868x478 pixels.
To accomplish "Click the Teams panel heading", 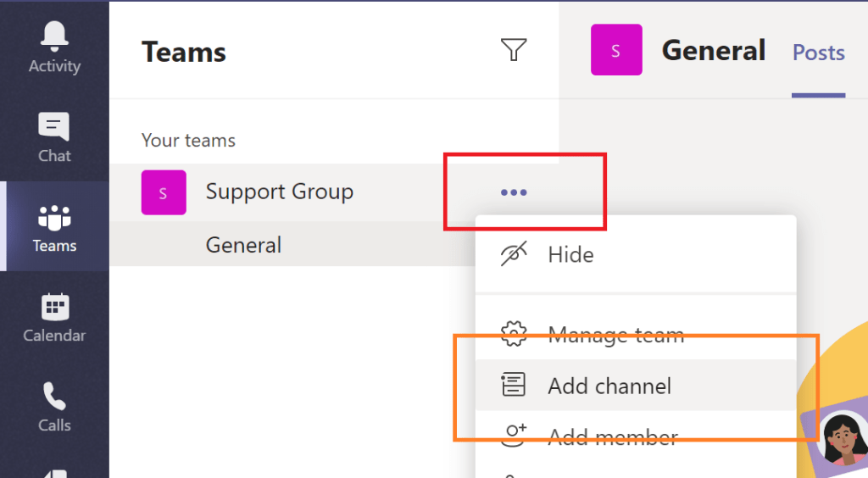I will (184, 53).
